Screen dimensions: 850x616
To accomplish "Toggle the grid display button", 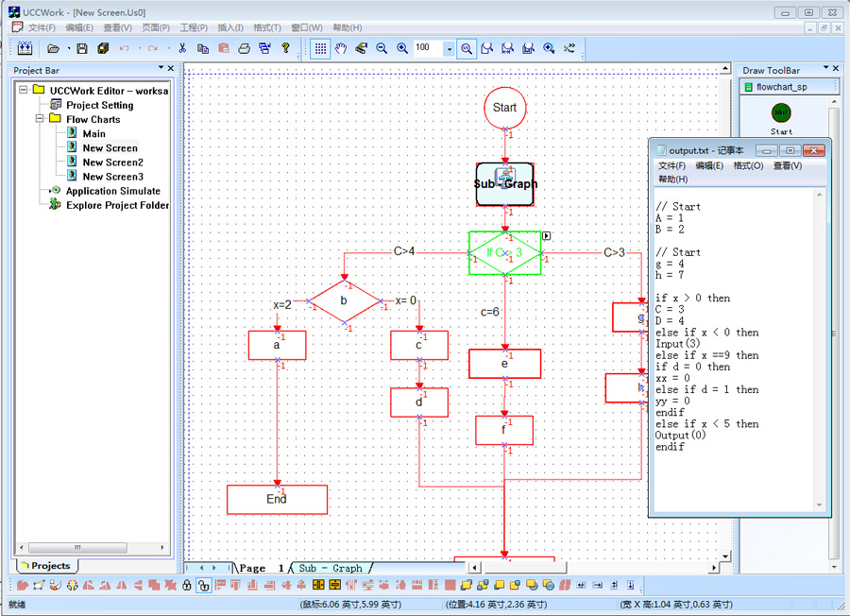I will (320, 48).
